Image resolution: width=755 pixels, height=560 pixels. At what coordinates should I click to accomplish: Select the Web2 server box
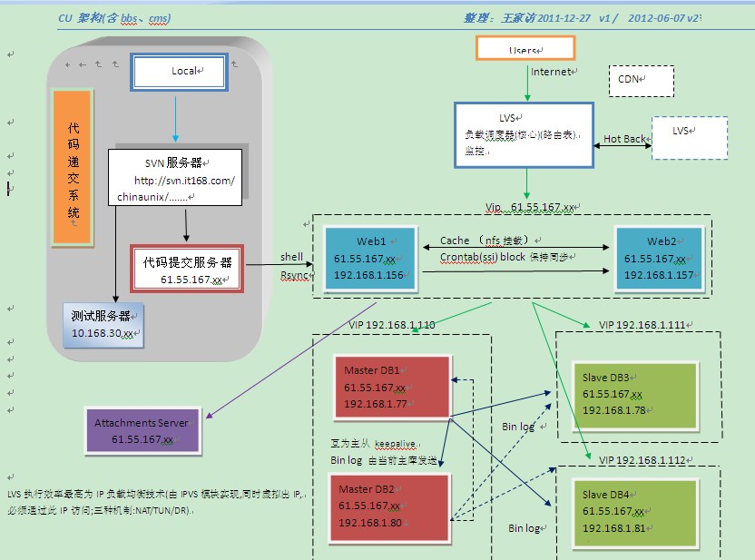pos(658,258)
